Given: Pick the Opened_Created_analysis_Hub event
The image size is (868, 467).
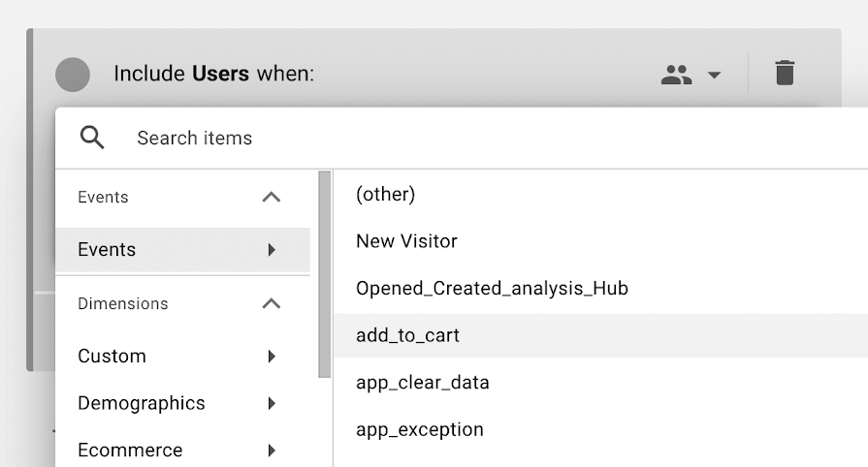Looking at the screenshot, I should (600, 289).
